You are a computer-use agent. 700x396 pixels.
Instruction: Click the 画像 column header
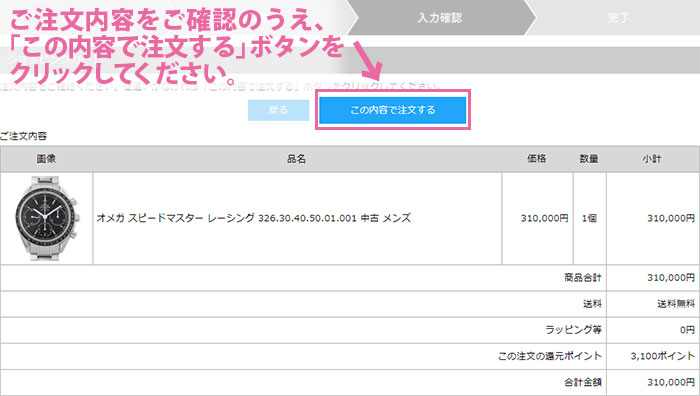point(46,159)
